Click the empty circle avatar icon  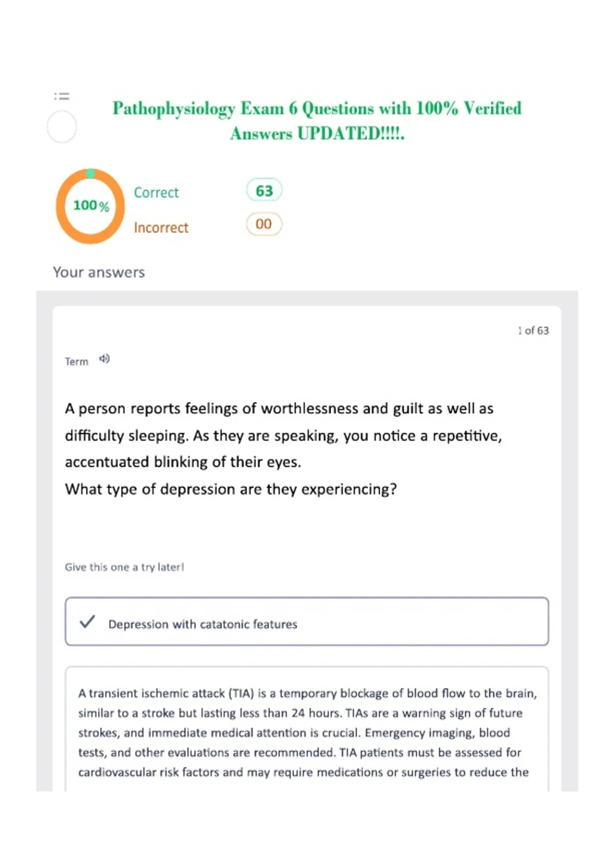62,127
